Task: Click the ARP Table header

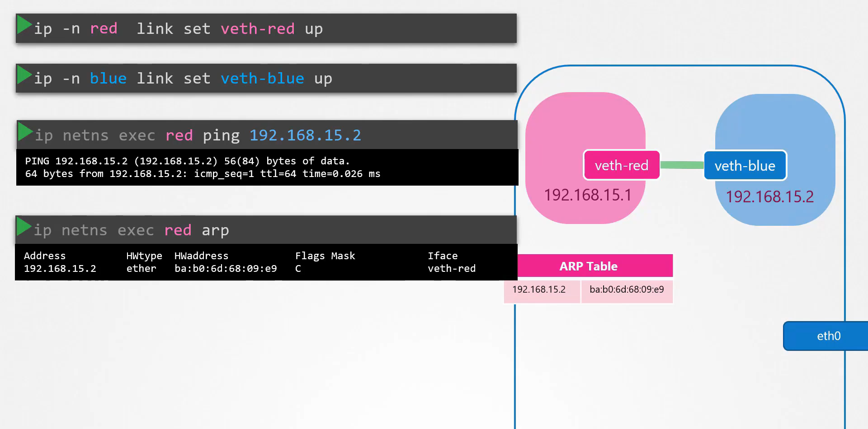Action: pos(594,266)
